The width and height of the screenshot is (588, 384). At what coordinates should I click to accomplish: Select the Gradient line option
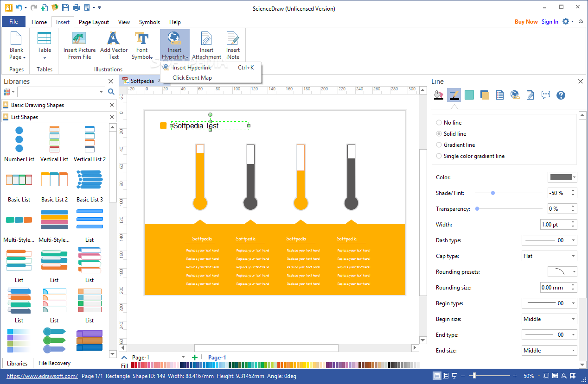455,145
